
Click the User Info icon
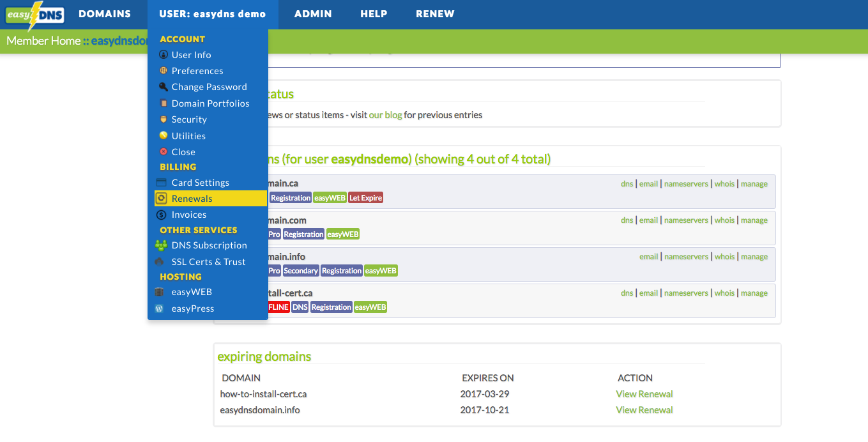(163, 55)
